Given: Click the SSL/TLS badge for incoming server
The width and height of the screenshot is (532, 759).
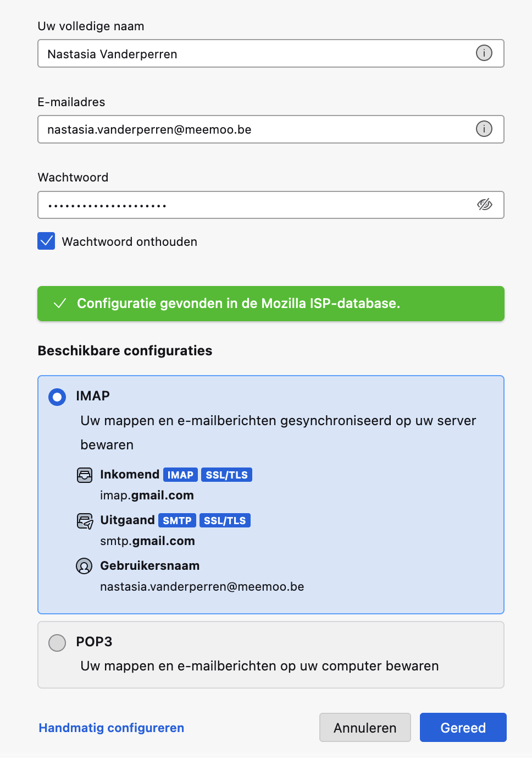Looking at the screenshot, I should (226, 475).
